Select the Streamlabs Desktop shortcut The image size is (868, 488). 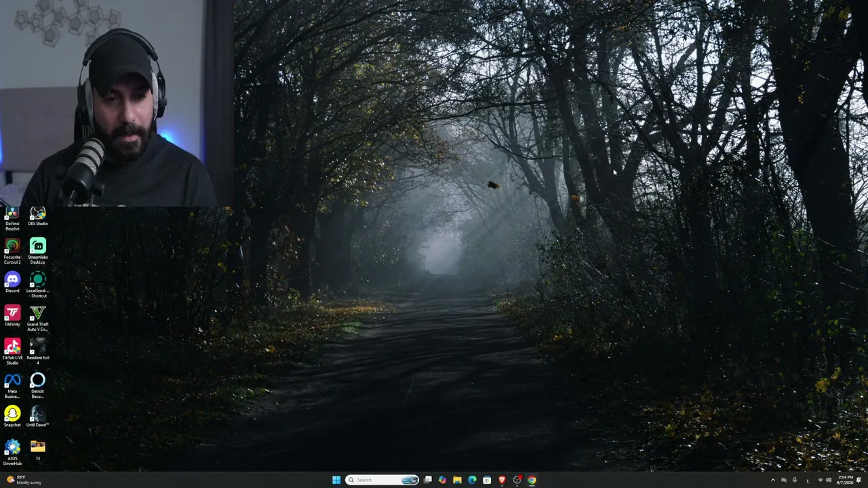37,251
